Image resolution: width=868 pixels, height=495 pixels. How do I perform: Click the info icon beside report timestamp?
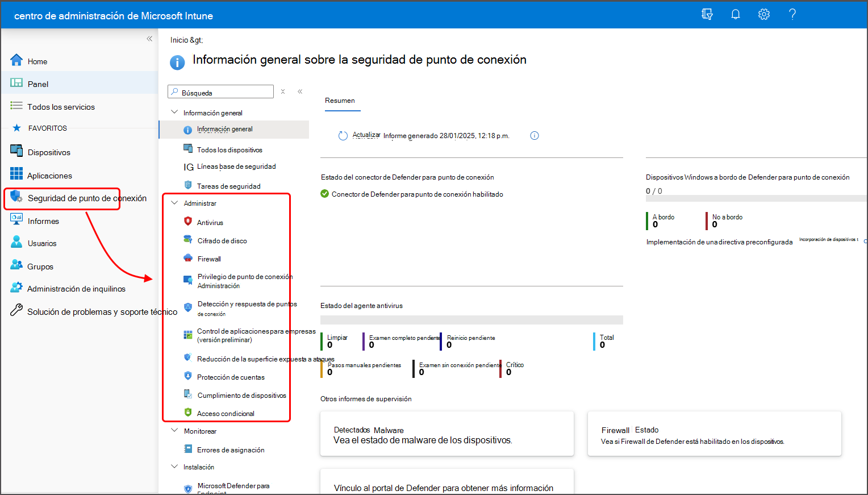click(535, 135)
